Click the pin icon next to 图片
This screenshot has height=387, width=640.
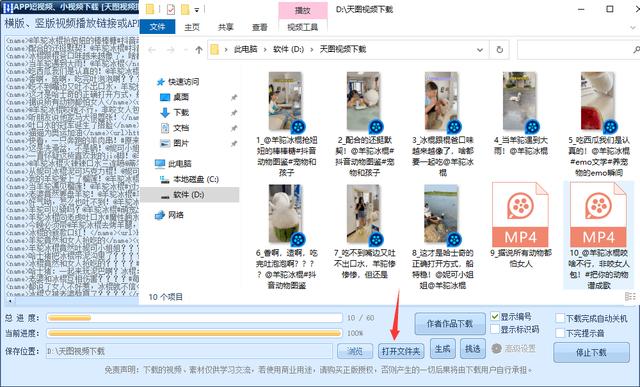point(234,143)
